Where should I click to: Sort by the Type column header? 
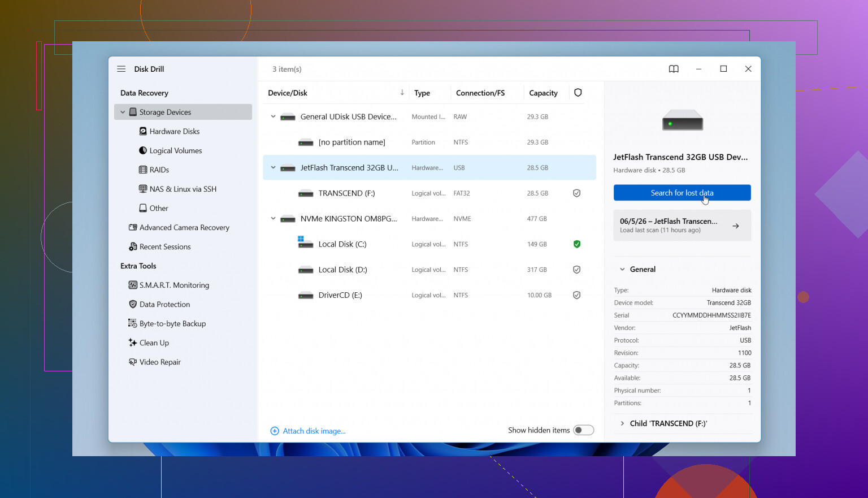pos(422,93)
